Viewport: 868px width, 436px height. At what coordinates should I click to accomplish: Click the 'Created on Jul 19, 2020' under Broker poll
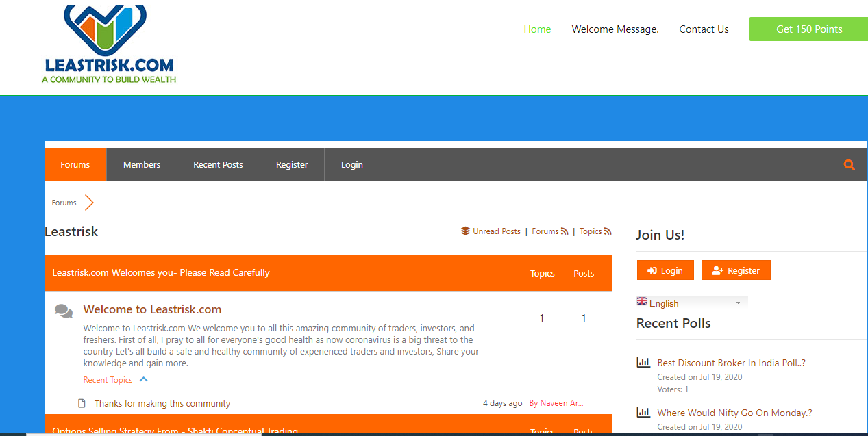[x=699, y=377]
